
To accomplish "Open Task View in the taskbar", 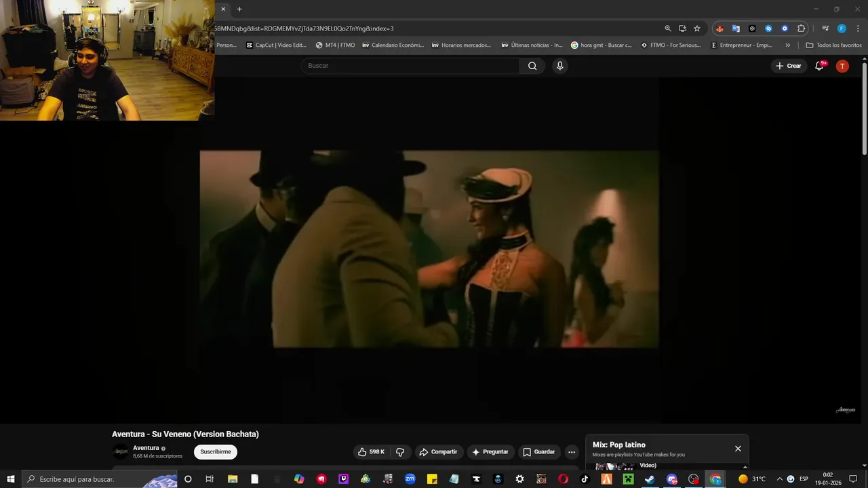I will point(210,479).
